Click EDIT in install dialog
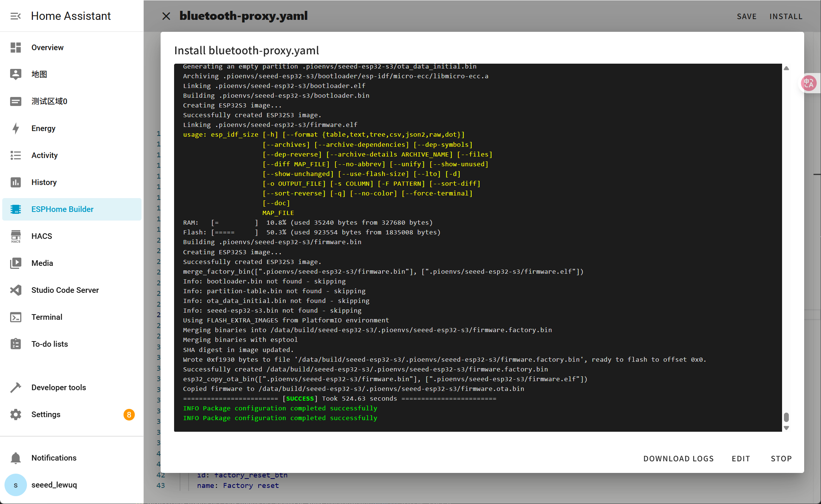Screen dimensions: 821x504 tap(741, 459)
